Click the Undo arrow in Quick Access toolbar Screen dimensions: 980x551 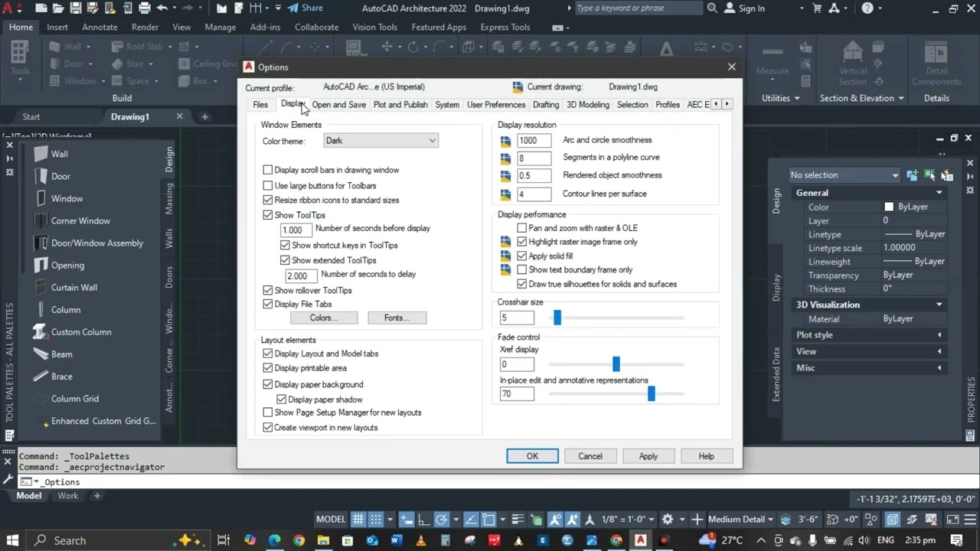[162, 8]
